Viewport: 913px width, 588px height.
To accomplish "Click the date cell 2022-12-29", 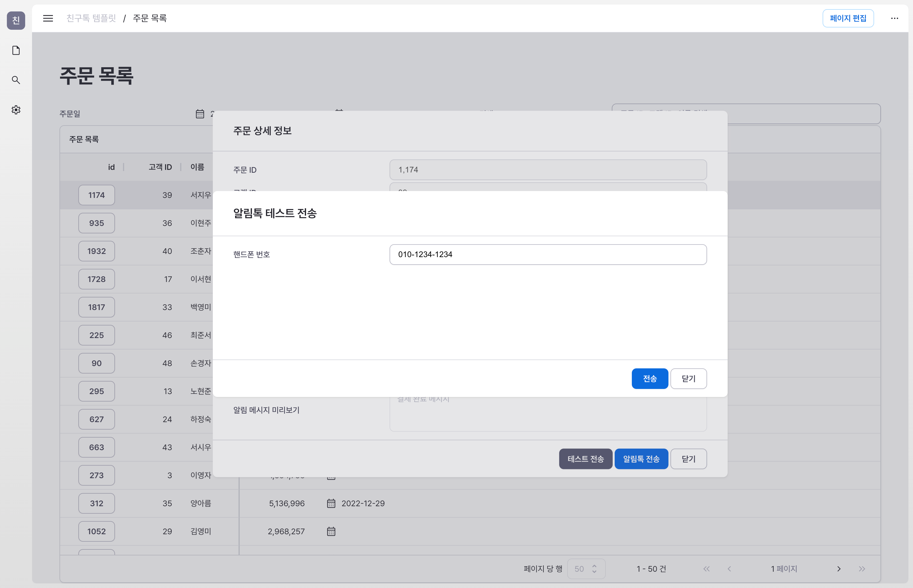I will [x=363, y=503].
